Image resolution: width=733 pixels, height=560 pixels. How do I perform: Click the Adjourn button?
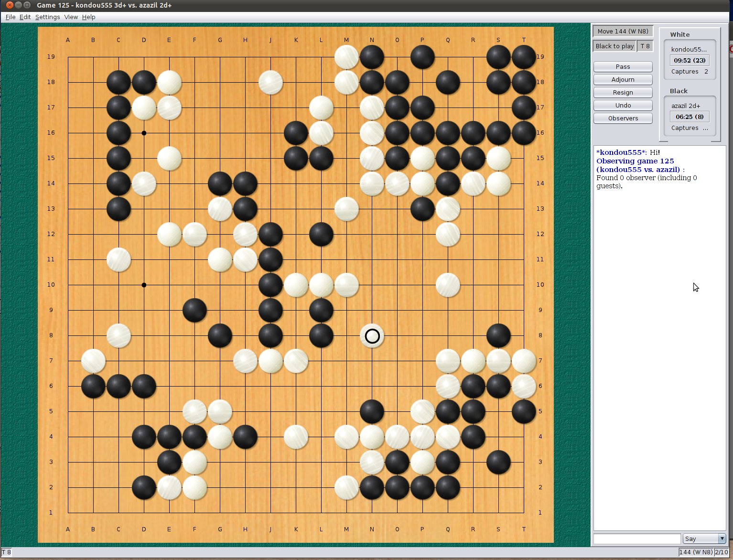pyautogui.click(x=623, y=79)
